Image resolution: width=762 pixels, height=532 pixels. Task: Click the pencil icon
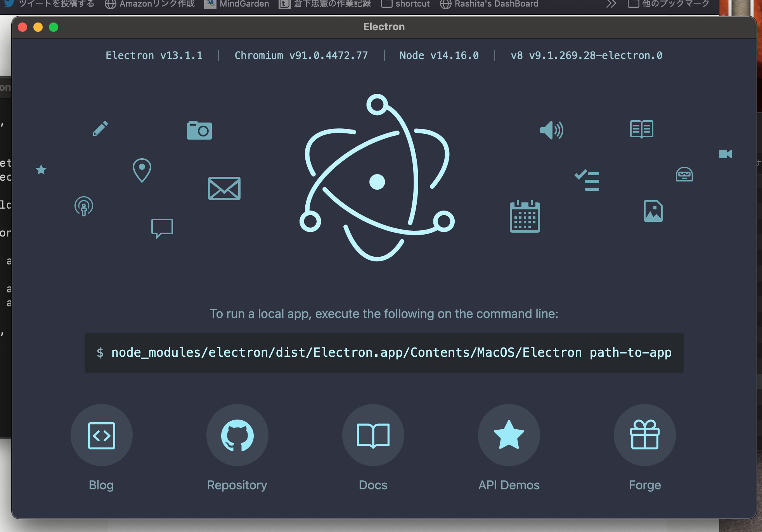click(x=100, y=128)
